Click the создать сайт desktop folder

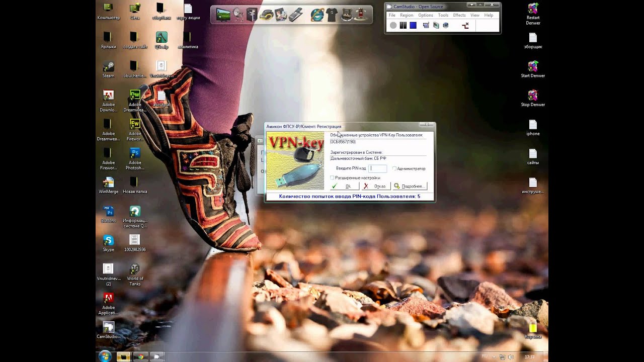(x=135, y=40)
